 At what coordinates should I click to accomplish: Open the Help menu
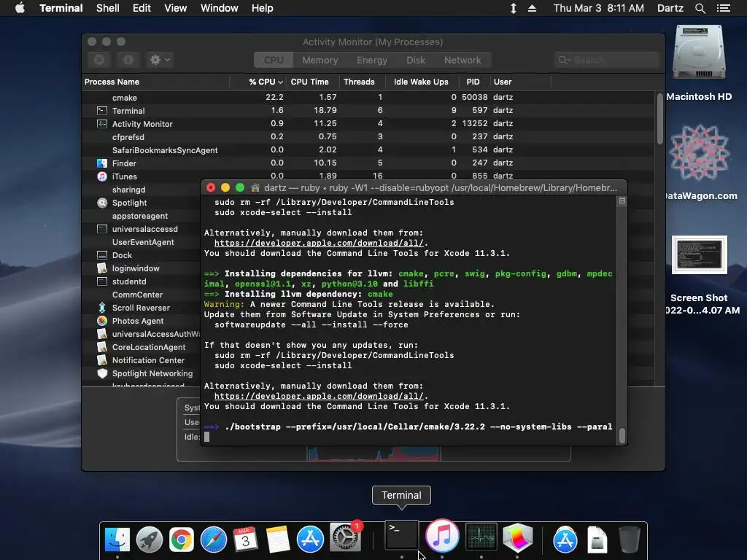(262, 8)
